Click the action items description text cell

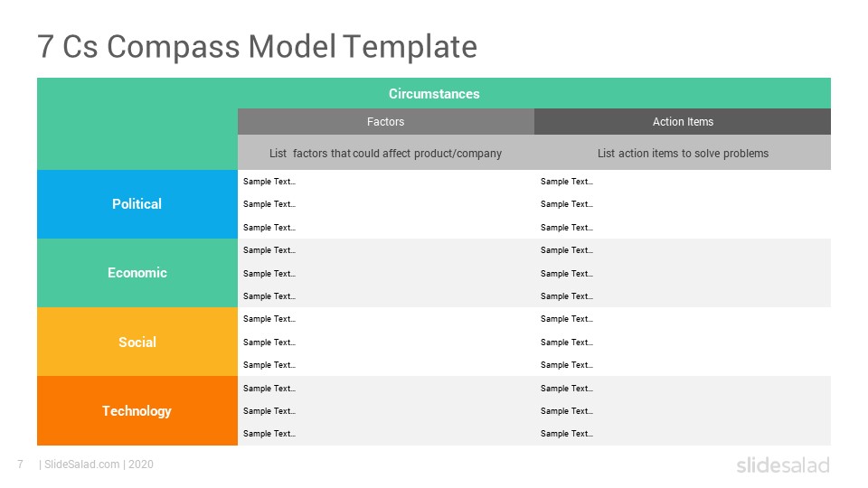(683, 153)
